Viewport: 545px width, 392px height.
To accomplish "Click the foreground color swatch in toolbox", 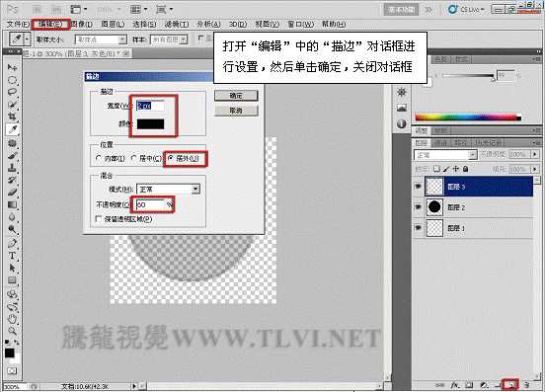I will click(10, 353).
